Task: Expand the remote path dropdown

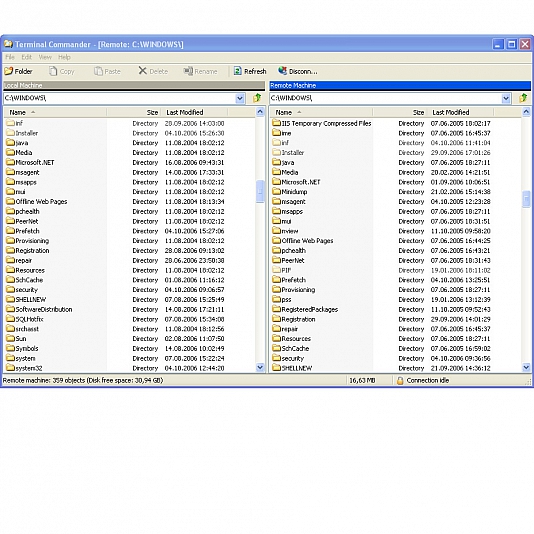Action: pyautogui.click(x=506, y=98)
